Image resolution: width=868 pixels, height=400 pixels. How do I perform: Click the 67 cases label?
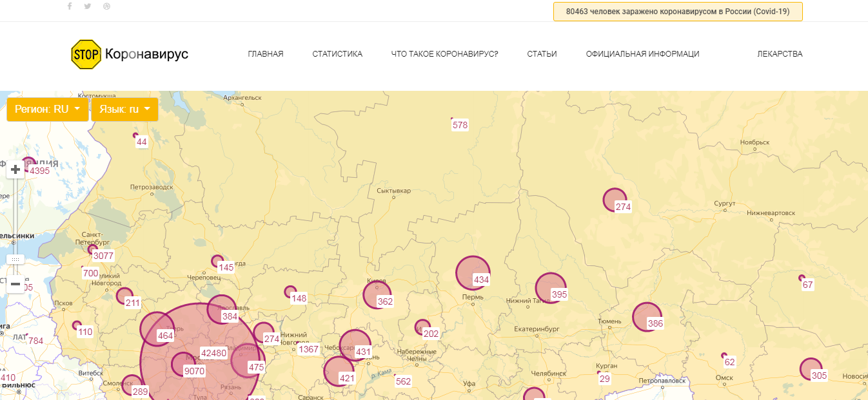pyautogui.click(x=808, y=285)
